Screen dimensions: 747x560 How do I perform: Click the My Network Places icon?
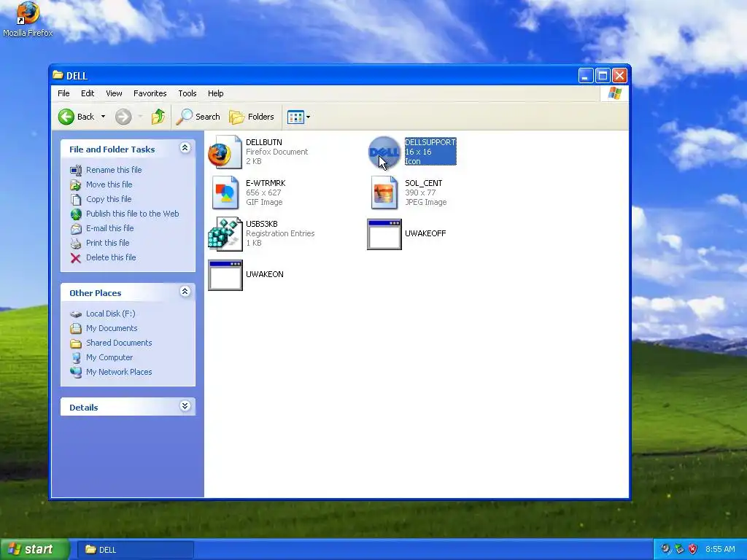pos(76,373)
